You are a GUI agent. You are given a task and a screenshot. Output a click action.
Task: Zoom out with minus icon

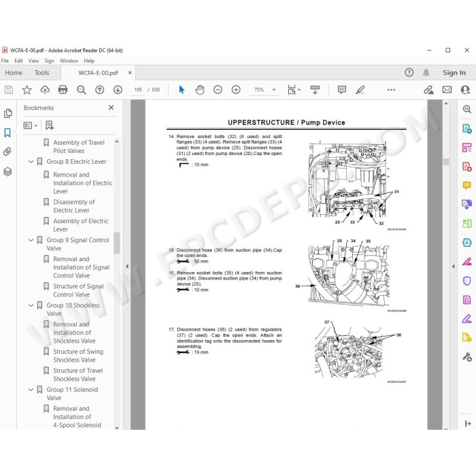(218, 90)
